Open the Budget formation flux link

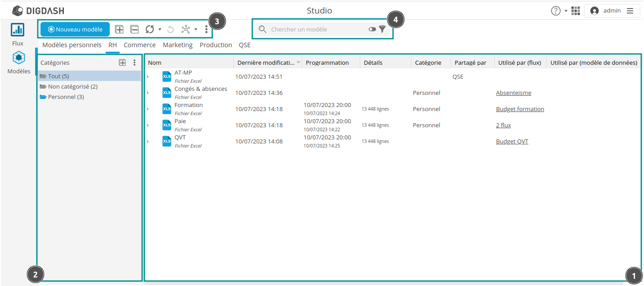point(520,109)
